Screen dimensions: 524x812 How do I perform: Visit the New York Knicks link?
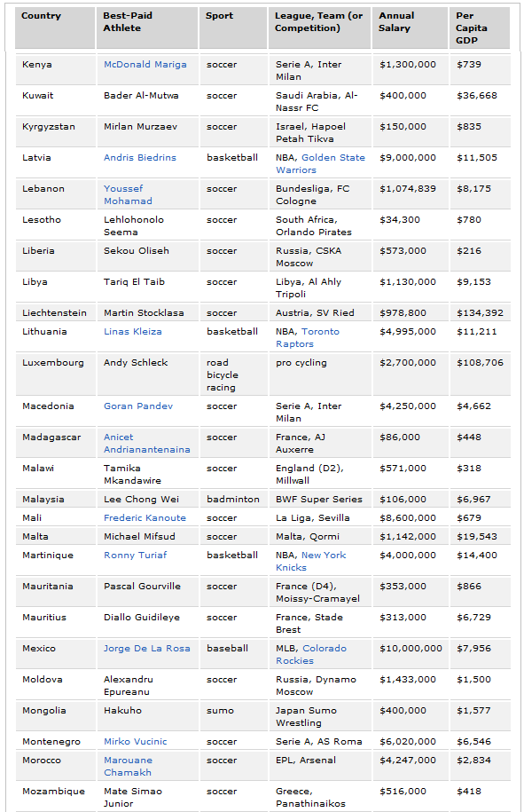(311, 562)
